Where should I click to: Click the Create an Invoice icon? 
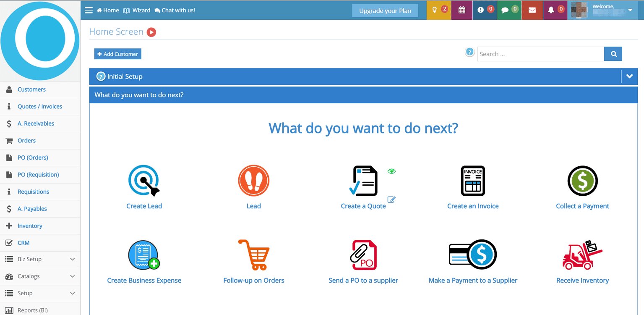473,181
